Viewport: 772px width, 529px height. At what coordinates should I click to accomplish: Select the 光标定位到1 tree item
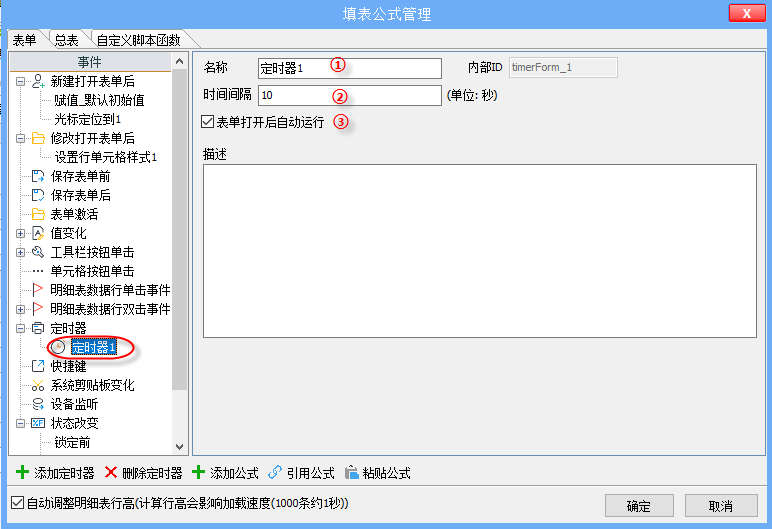[x=88, y=119]
